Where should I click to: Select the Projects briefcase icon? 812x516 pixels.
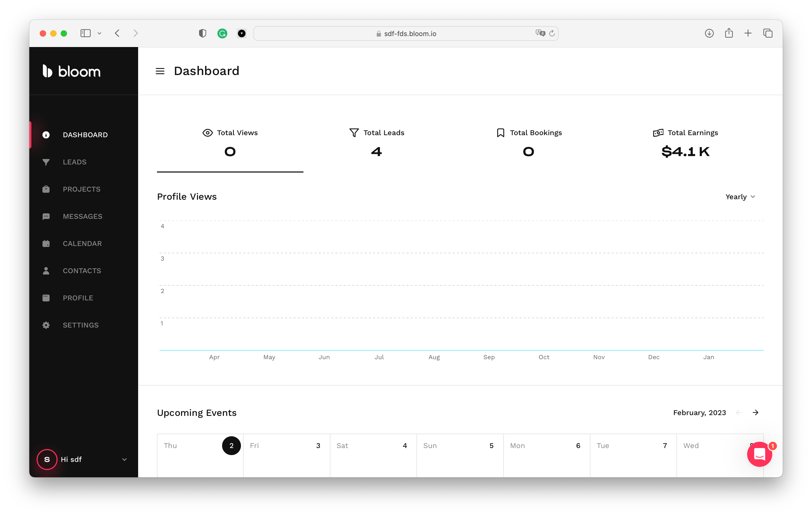click(46, 189)
